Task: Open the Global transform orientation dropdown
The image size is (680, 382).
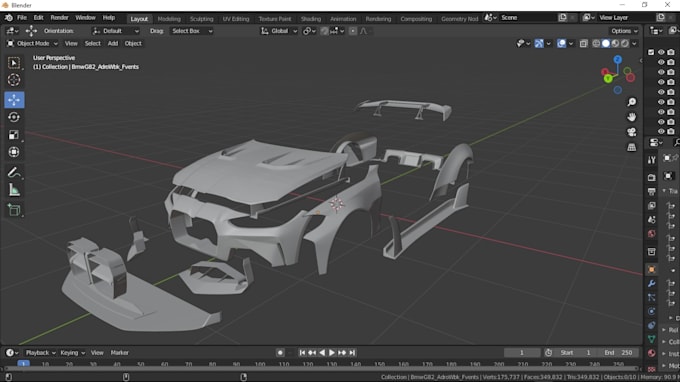Action: [x=279, y=31]
